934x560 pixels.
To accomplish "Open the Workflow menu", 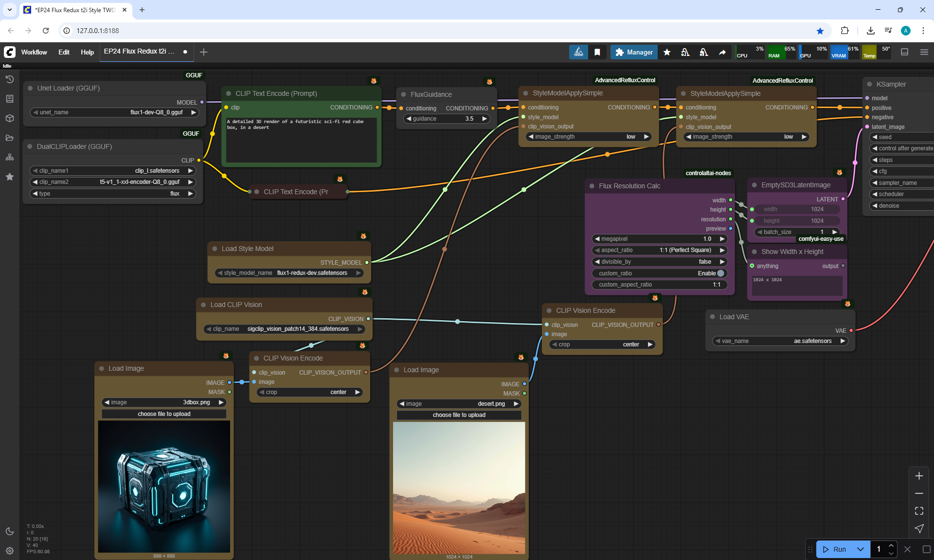I will coord(34,52).
